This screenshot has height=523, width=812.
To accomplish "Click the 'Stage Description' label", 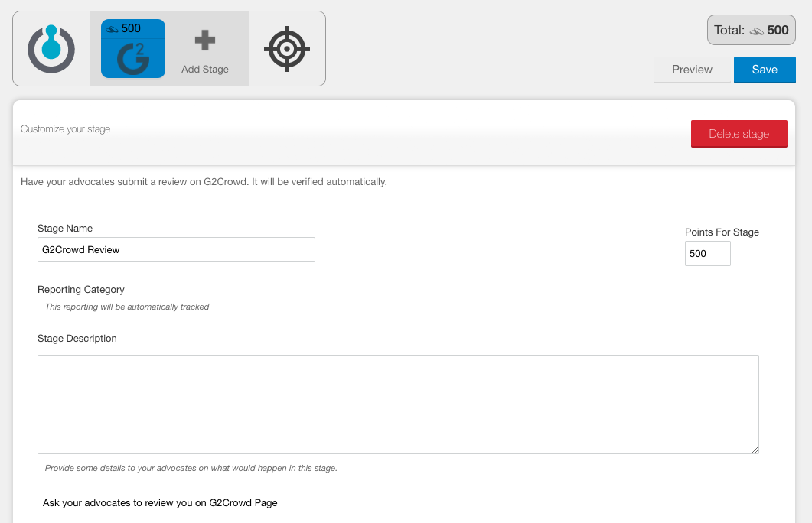I will (77, 339).
